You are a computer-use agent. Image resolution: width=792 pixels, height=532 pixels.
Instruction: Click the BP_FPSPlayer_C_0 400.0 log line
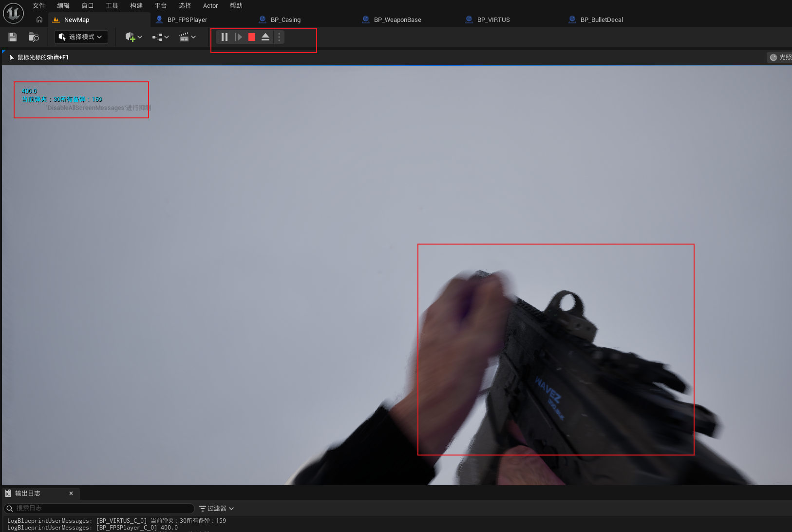pyautogui.click(x=93, y=528)
